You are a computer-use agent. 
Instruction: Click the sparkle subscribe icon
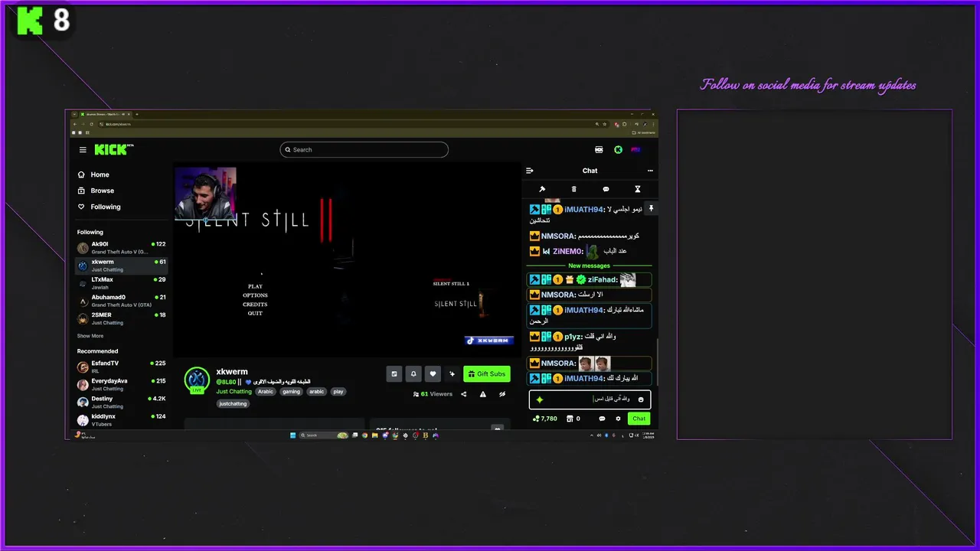click(x=452, y=373)
